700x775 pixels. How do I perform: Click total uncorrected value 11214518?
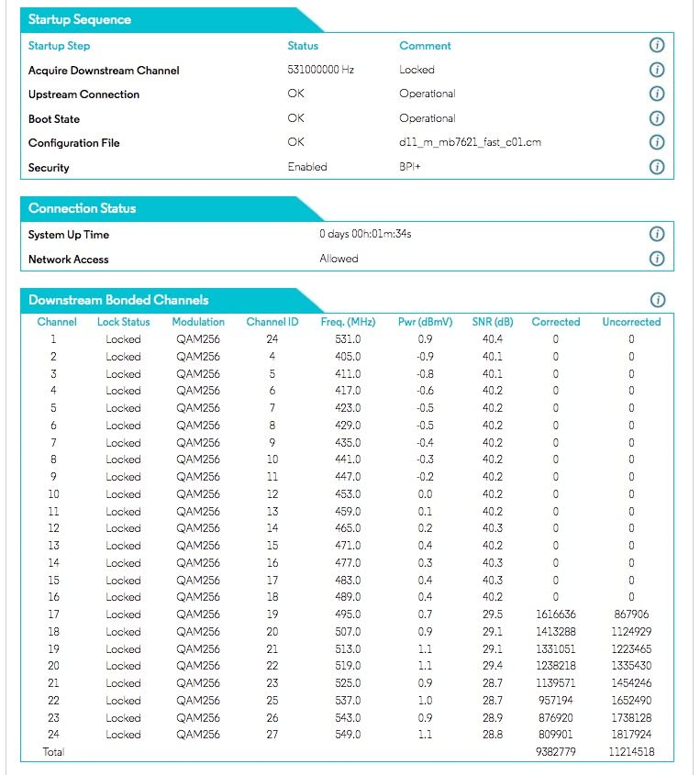pos(631,751)
